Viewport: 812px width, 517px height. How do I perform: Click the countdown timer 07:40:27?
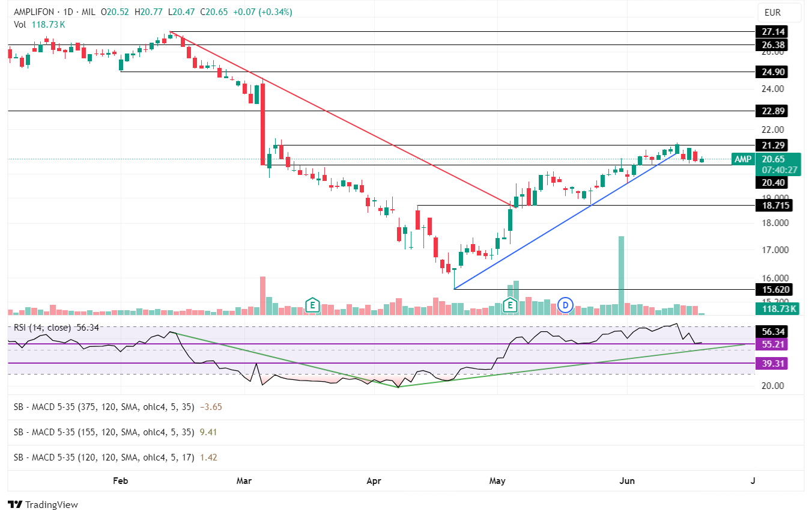[779, 170]
